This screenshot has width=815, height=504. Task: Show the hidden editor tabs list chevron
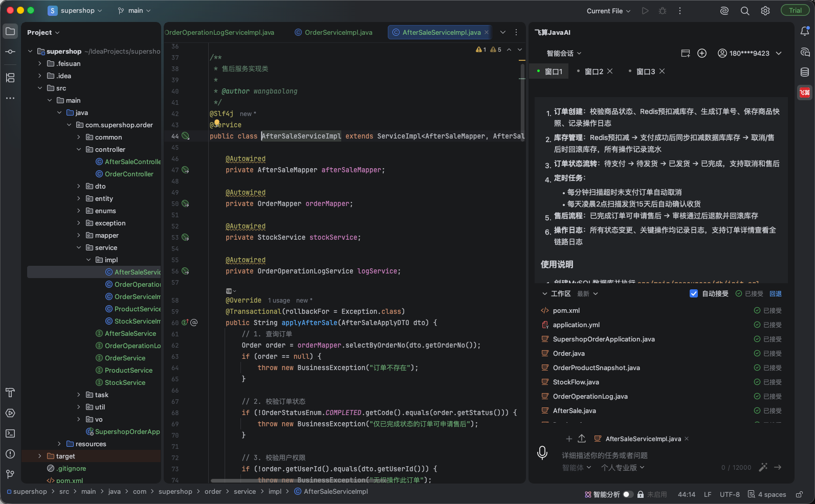(503, 32)
